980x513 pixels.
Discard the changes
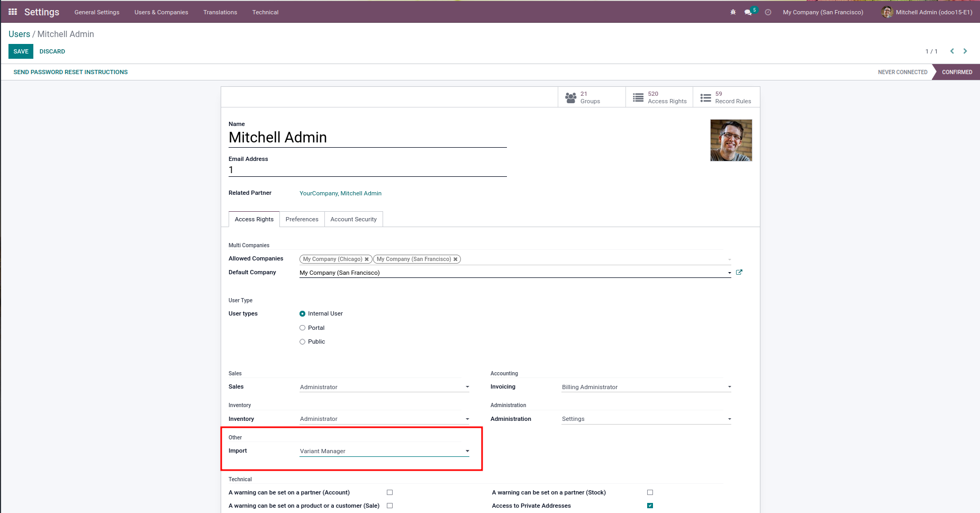pos(52,51)
